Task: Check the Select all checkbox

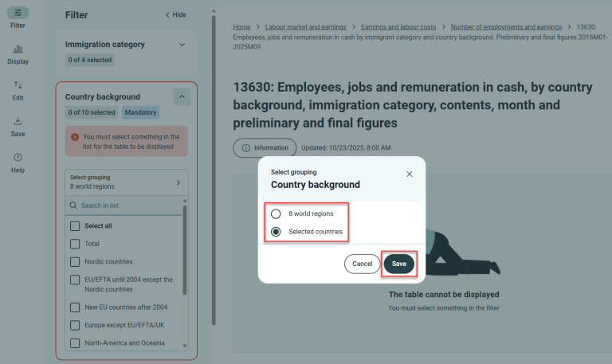Action: 75,226
